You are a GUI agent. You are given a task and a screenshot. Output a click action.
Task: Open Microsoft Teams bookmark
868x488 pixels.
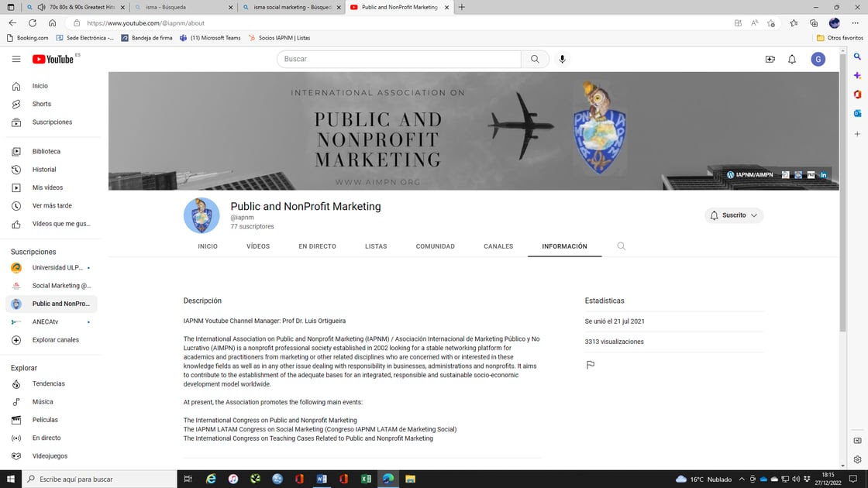click(x=210, y=38)
